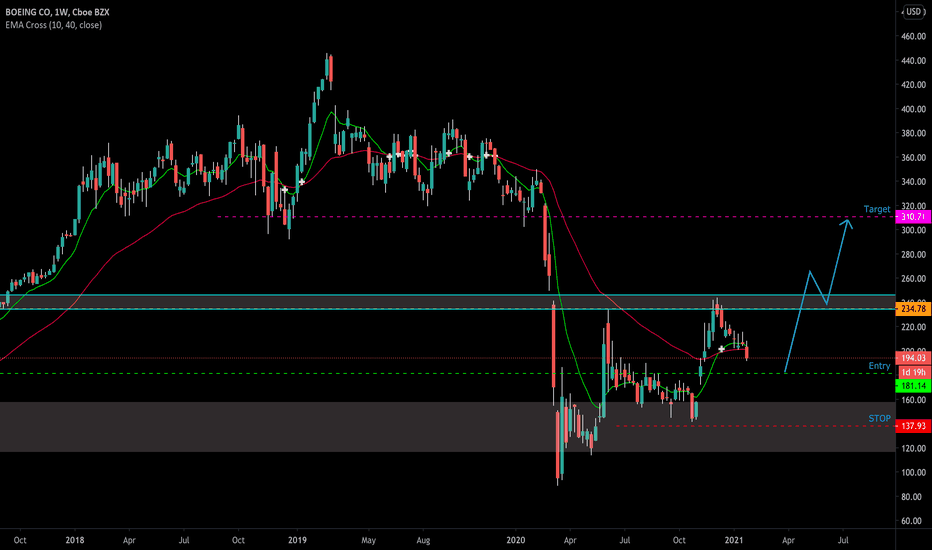Click the 360.00 price scale value

(914, 158)
